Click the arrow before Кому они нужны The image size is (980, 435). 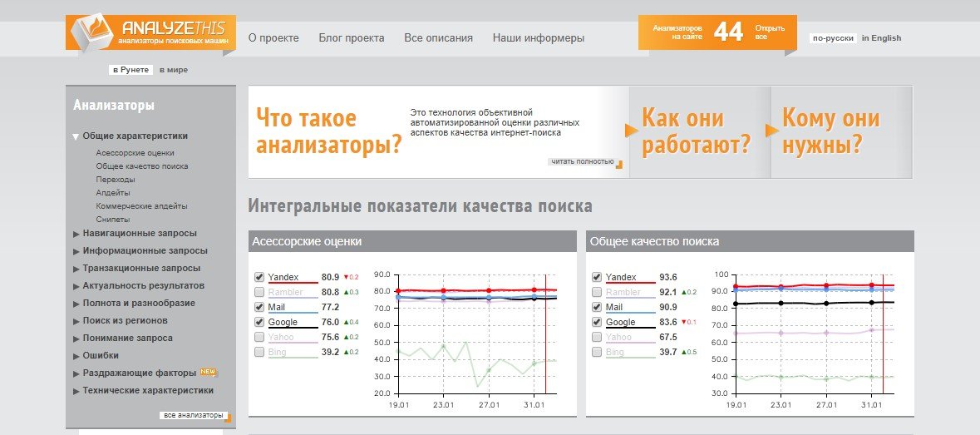click(772, 130)
